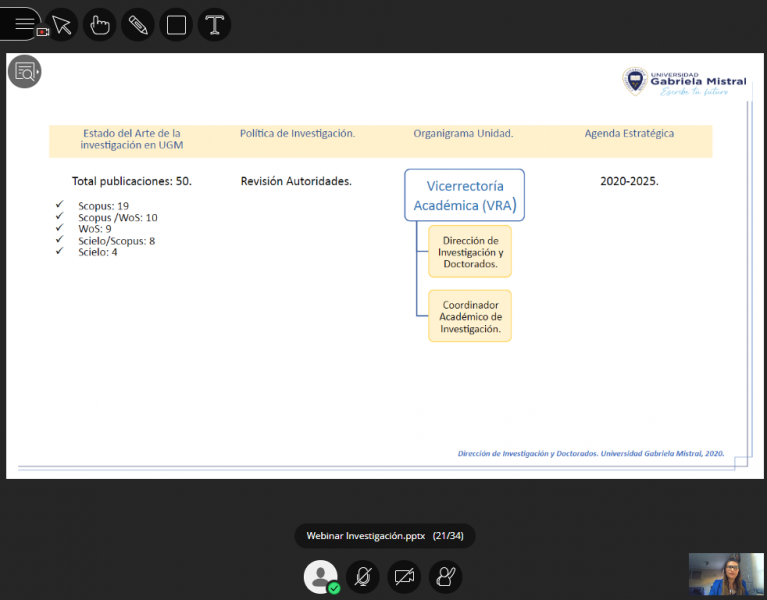This screenshot has width=767, height=600.
Task: Click the slide counter (21/34)
Action: click(x=448, y=535)
